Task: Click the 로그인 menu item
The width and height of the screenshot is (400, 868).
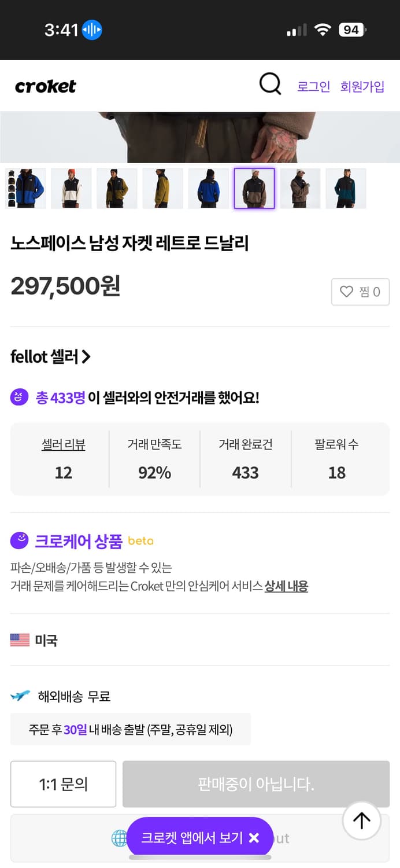Action: click(313, 86)
